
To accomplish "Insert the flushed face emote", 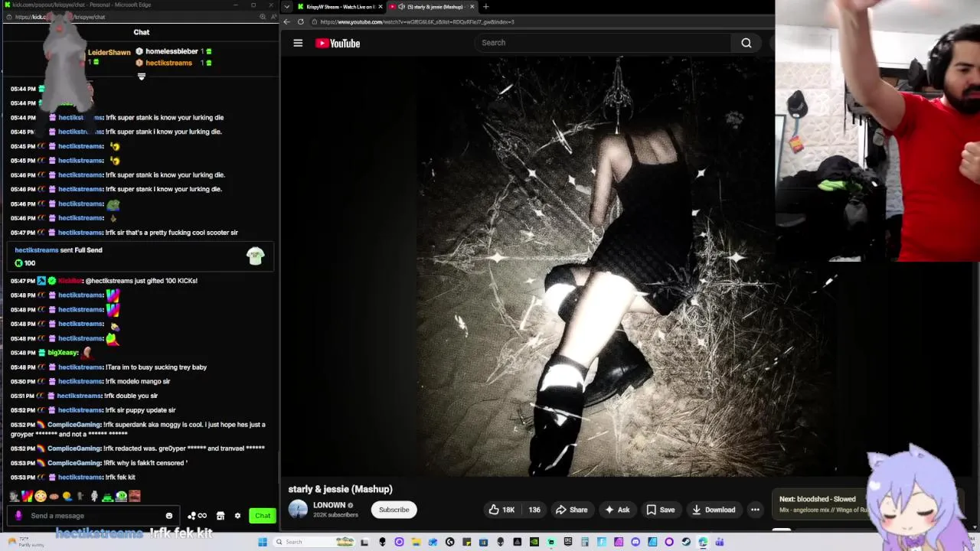I will pyautogui.click(x=41, y=496).
